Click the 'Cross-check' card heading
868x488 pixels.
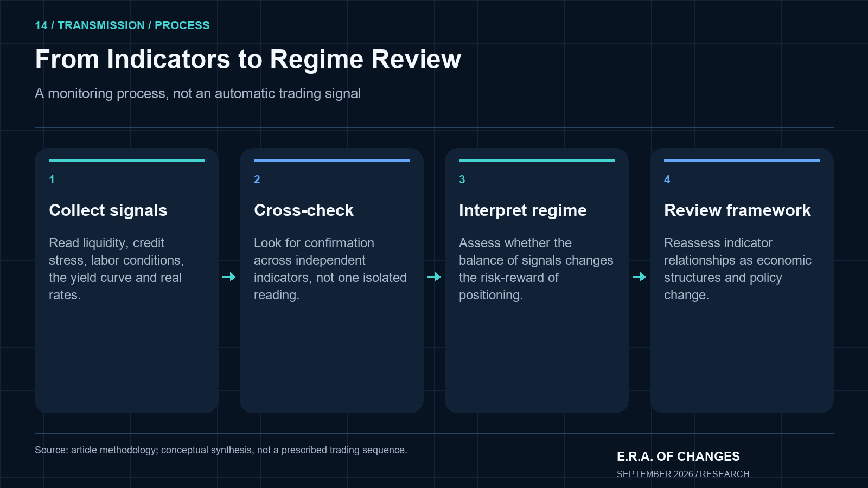click(304, 210)
